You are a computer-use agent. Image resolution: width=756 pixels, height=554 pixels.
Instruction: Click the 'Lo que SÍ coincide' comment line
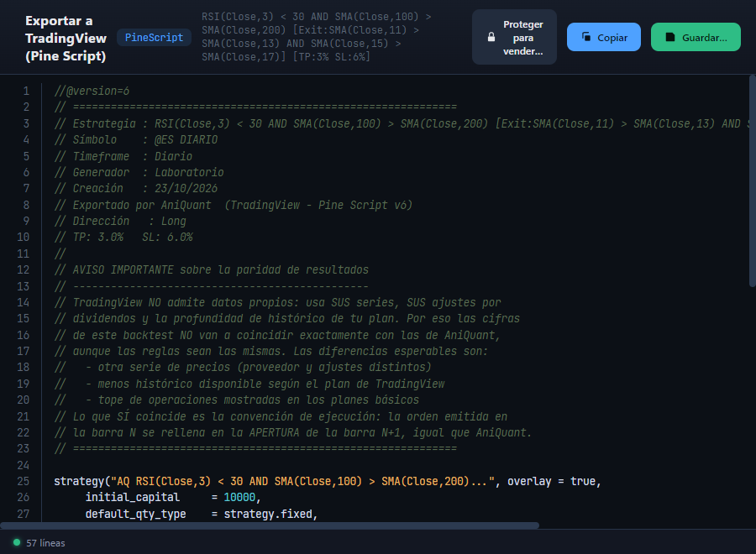pyautogui.click(x=281, y=416)
